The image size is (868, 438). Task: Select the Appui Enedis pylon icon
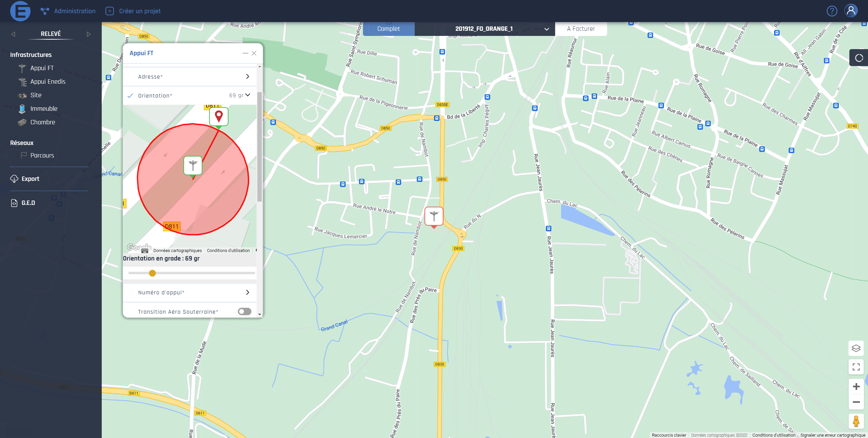22,82
